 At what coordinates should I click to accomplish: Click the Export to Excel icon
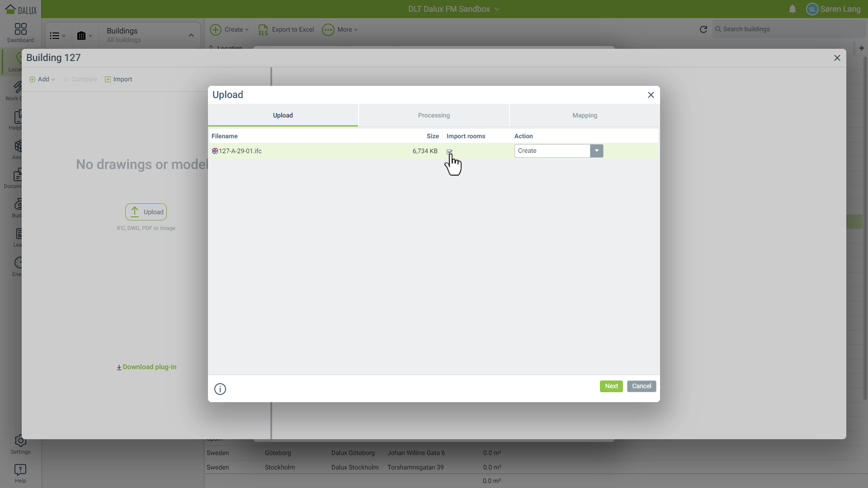coord(263,30)
